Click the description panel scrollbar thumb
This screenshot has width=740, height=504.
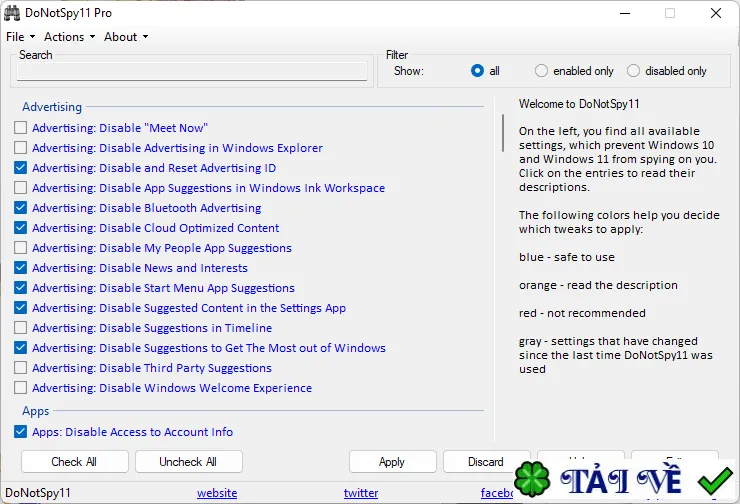(x=503, y=133)
